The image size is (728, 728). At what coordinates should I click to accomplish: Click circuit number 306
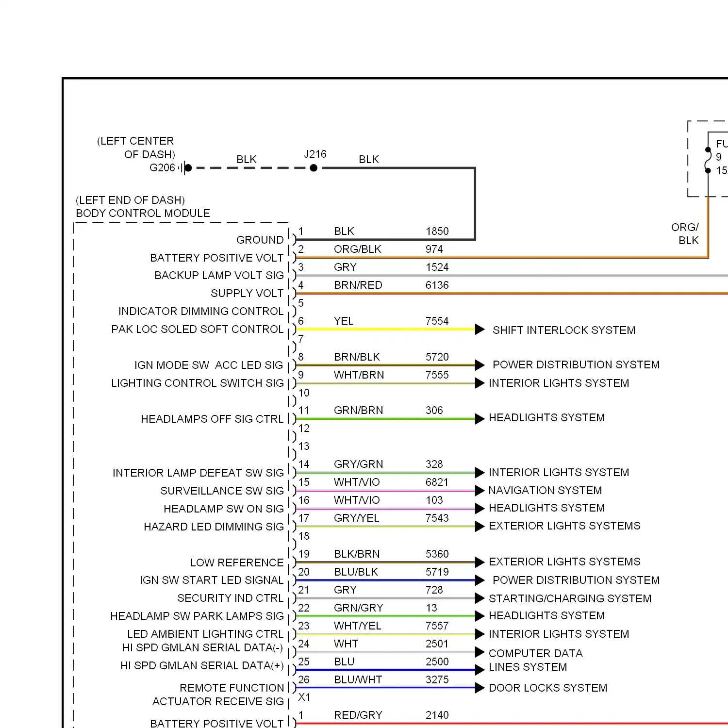[434, 410]
